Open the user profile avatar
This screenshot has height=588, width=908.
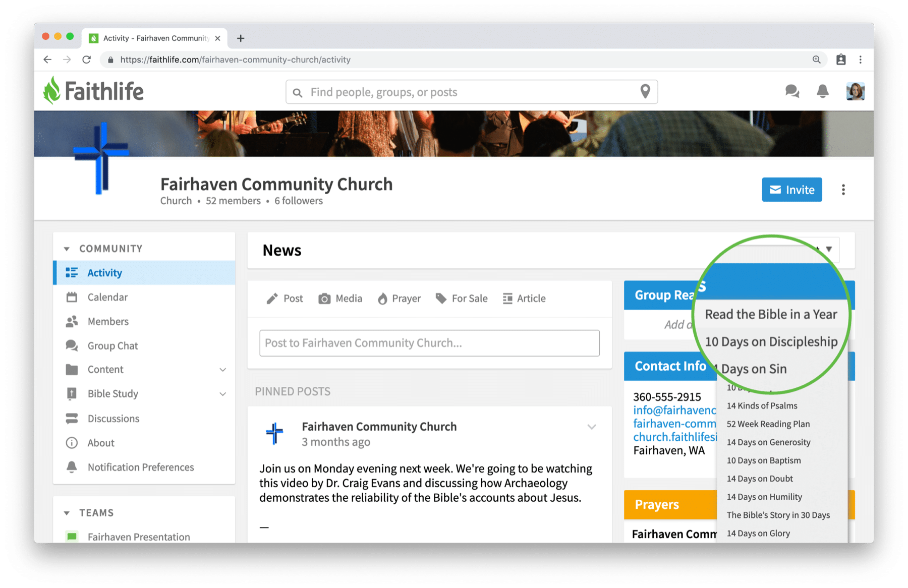(855, 91)
